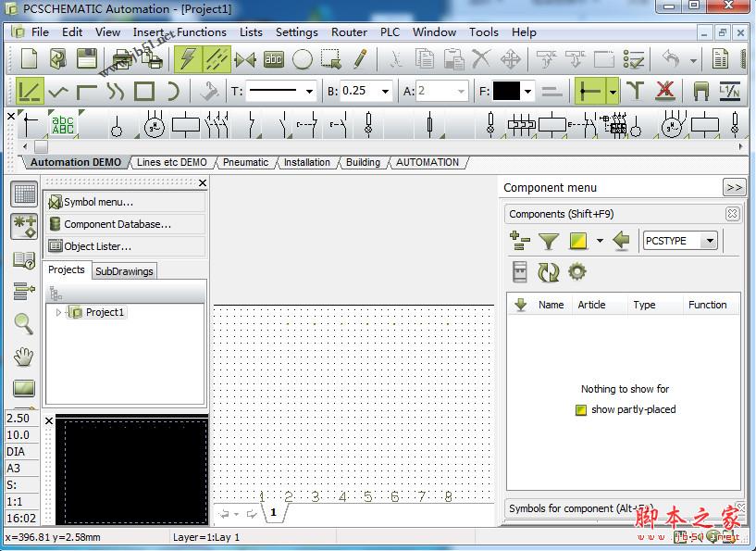
Task: Switch to the Pneumatic tab
Action: point(245,163)
